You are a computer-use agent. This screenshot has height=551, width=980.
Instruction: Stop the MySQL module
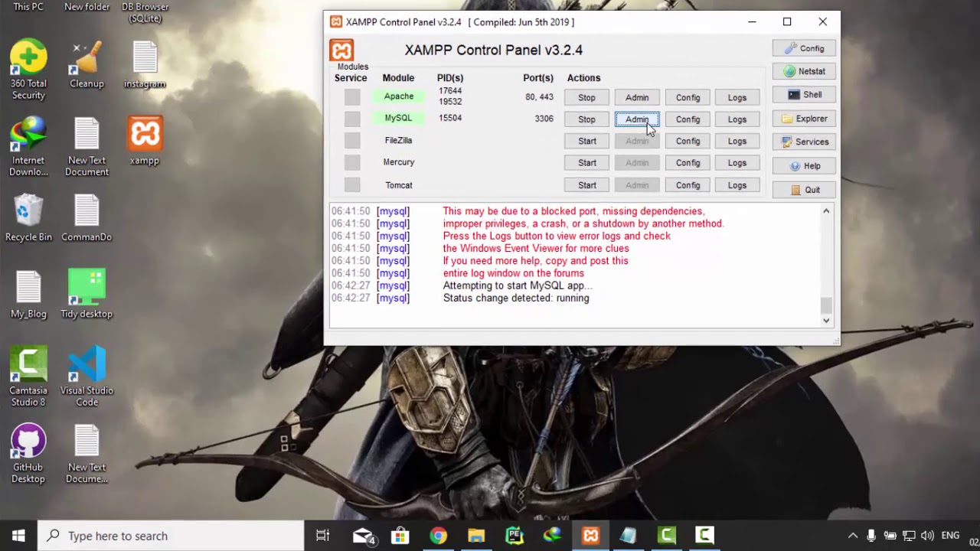[586, 119]
